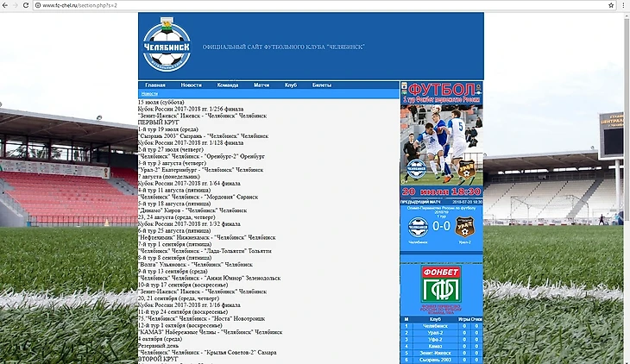Open the Новости menu item
Viewport: 630px width, 364px height.
coord(192,85)
